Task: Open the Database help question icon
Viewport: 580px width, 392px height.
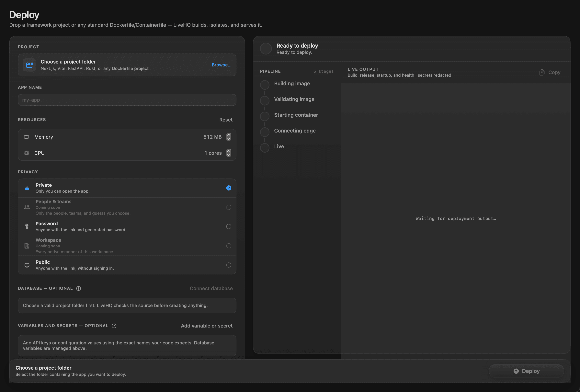Action: click(79, 288)
